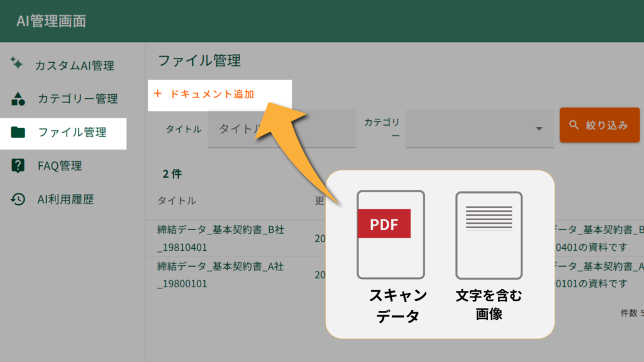Click the history clock icon for AI利用履歴

[x=18, y=200]
